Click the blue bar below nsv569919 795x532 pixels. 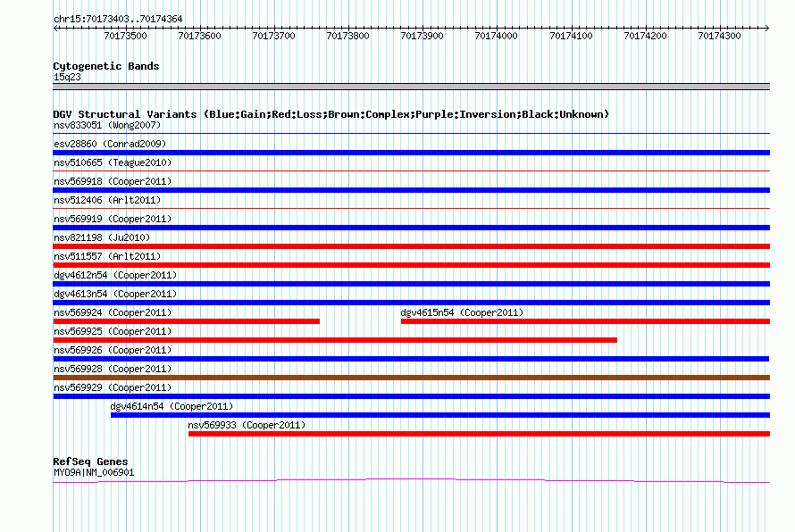pos(411,228)
